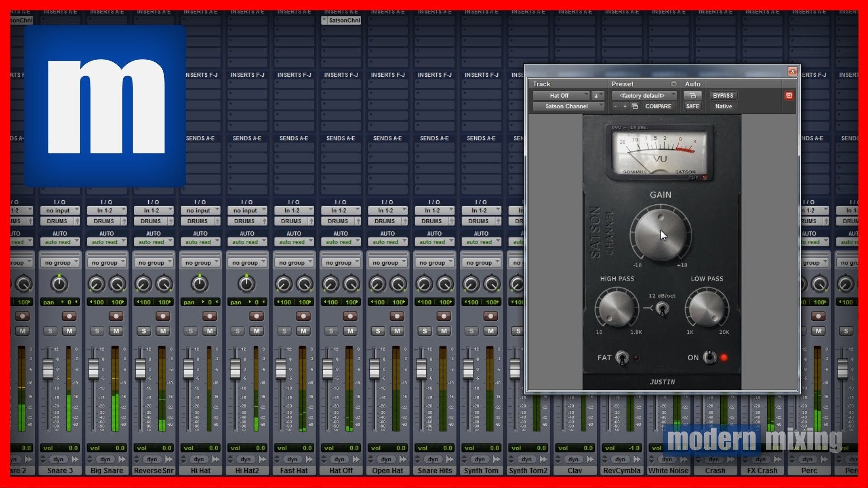Image resolution: width=868 pixels, height=488 pixels.
Task: Click the minus icon to load previous preset
Action: click(616, 106)
